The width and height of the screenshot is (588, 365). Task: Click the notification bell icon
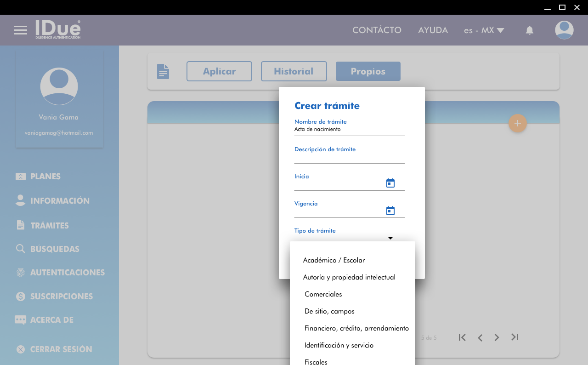530,30
